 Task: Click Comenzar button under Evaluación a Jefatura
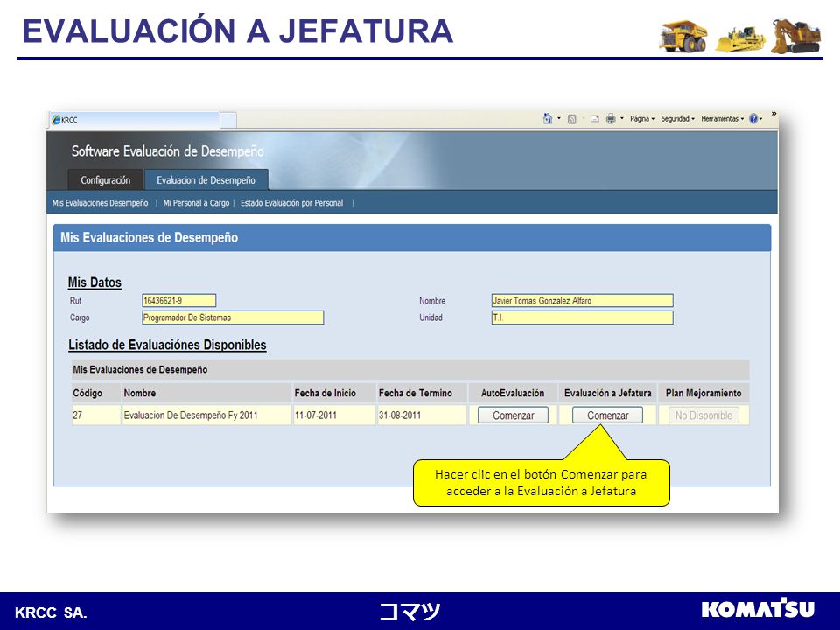coord(607,415)
